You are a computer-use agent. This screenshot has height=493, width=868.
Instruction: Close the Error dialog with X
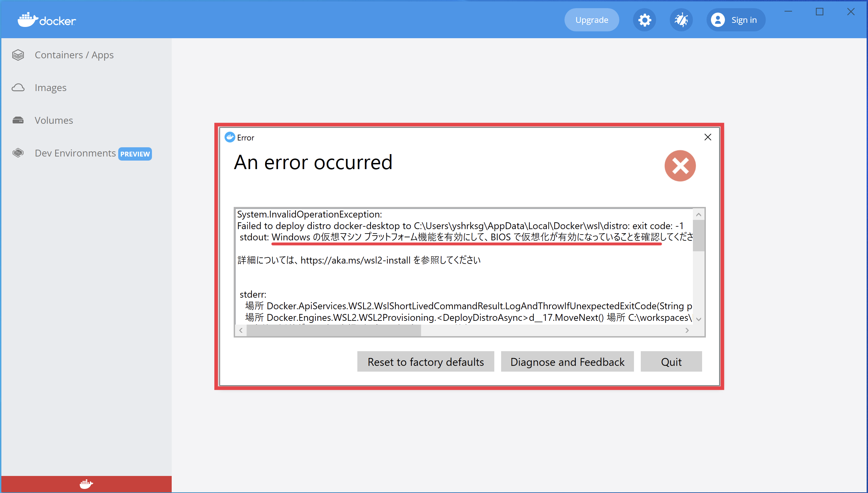[x=708, y=137]
